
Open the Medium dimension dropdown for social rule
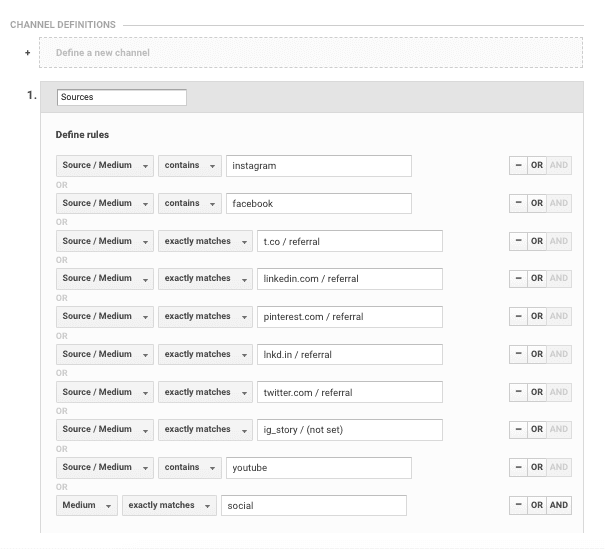click(87, 505)
